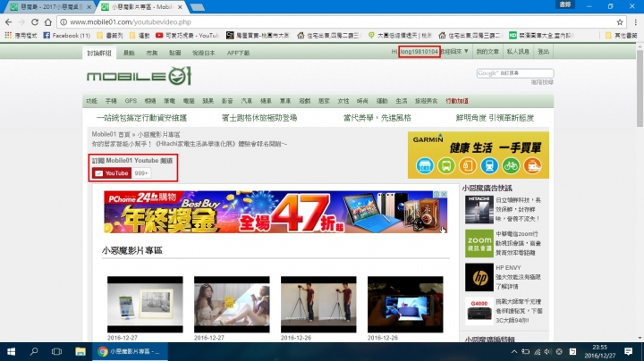Click the Garmin train icon in ad

tap(489, 166)
